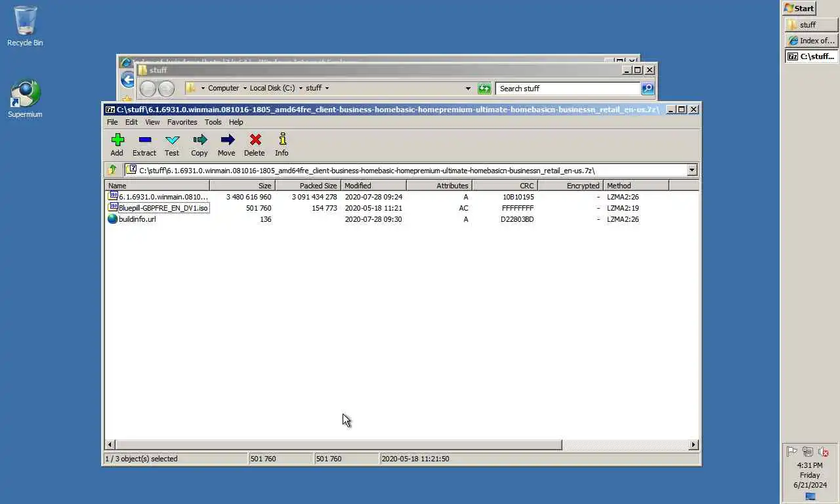This screenshot has width=840, height=504.
Task: Select the Bluepill-GBPFRE_EN_DV1.iso file icon
Action: click(x=113, y=207)
